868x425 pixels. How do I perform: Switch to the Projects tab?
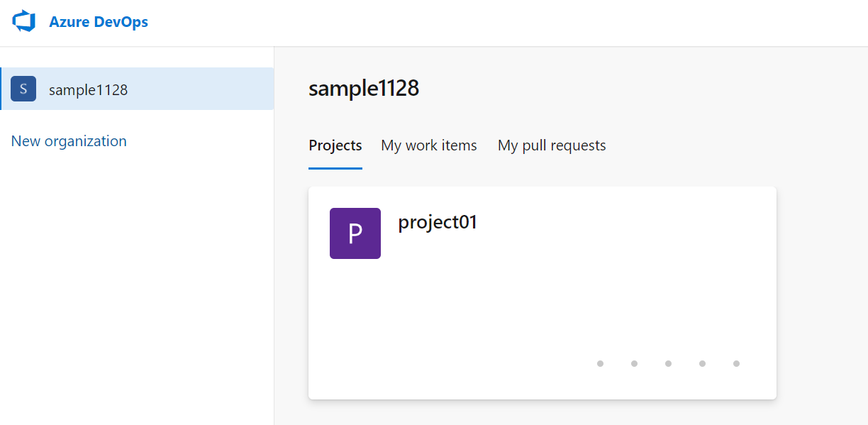tap(335, 145)
